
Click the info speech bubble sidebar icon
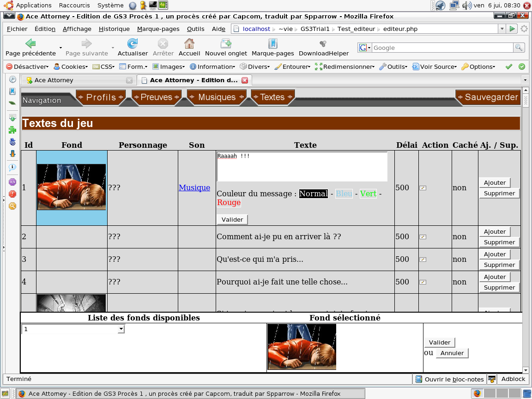(12, 167)
